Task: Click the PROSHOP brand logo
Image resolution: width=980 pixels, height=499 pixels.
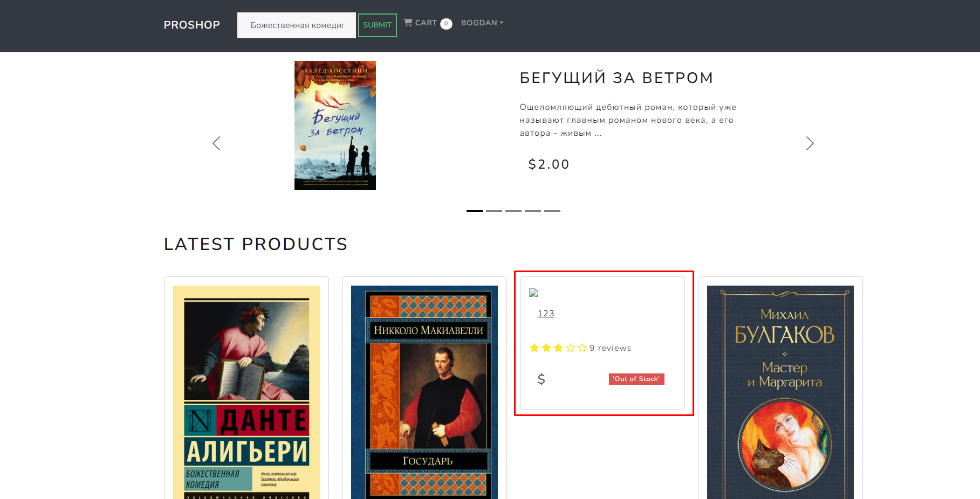Action: pos(191,25)
